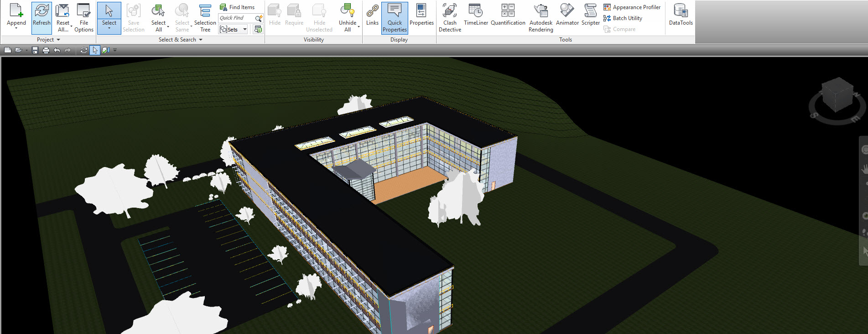This screenshot has width=868, height=334.
Task: Click the Batch Utility button
Action: (x=623, y=18)
